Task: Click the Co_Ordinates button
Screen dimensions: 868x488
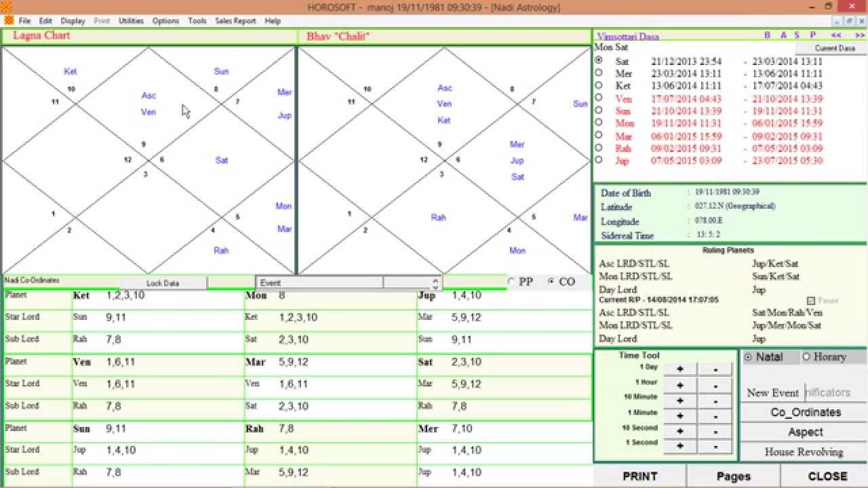Action: [805, 412]
